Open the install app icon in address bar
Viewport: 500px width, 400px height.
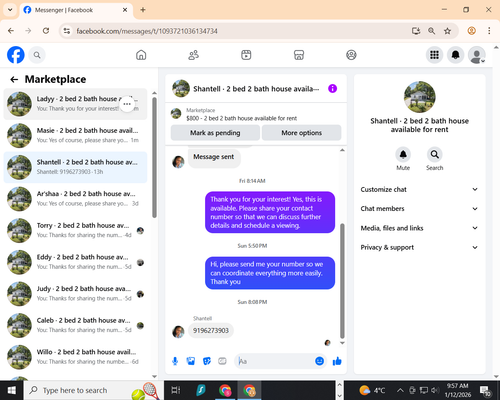click(x=416, y=31)
